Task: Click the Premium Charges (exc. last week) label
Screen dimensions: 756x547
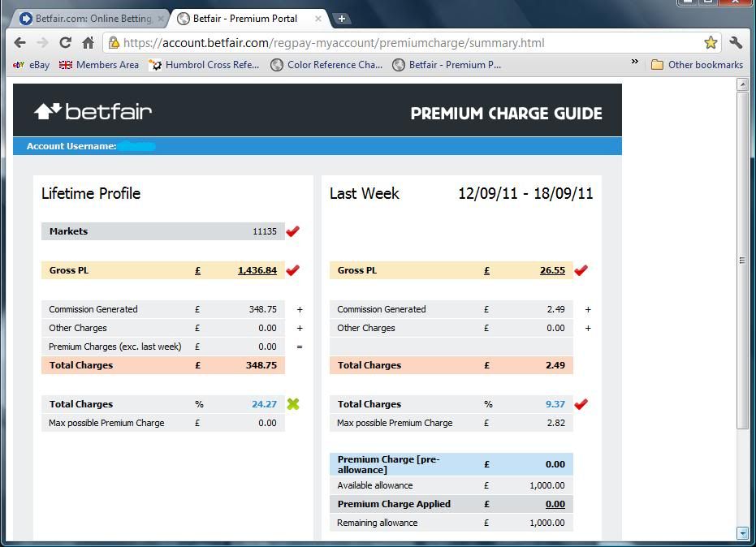Action: point(115,347)
